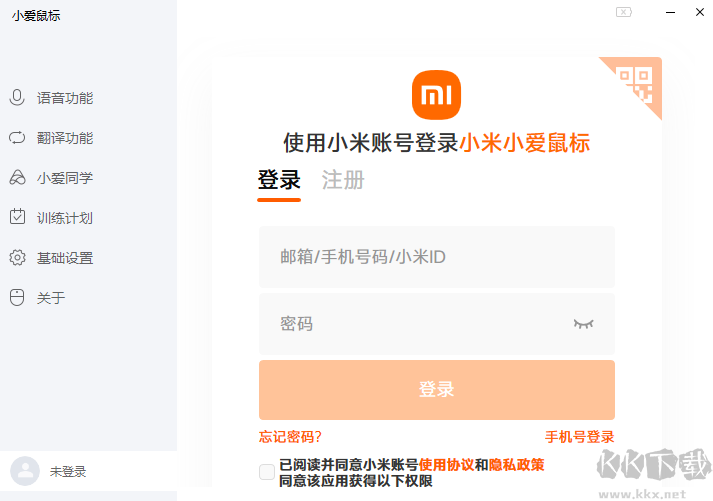
Task: Open the 训练计划 sidebar icon
Action: [17, 218]
